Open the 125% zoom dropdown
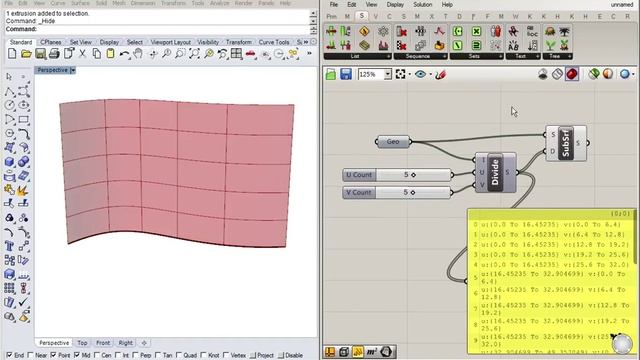 pyautogui.click(x=388, y=74)
